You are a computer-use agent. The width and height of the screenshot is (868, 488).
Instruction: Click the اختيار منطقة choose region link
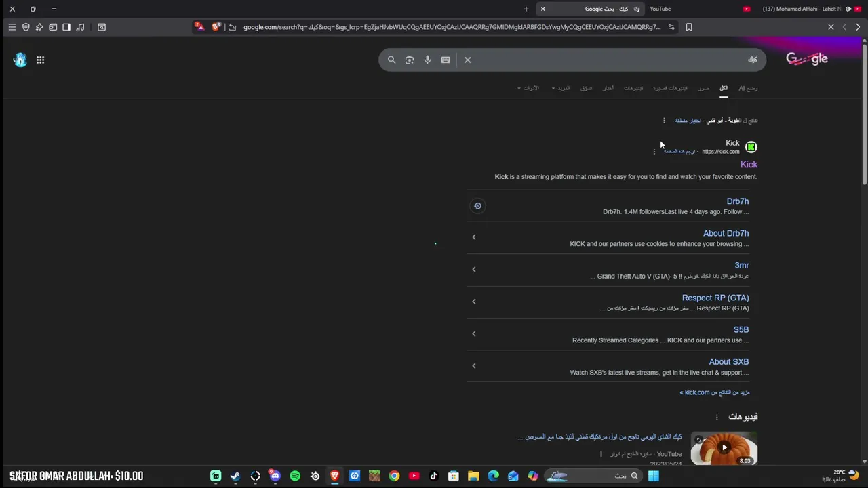688,121
